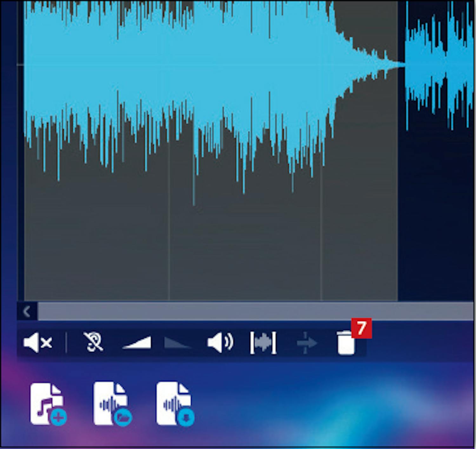Click the bracketed waveform trim icon
Screen dimensions: 476x449
(x=263, y=343)
